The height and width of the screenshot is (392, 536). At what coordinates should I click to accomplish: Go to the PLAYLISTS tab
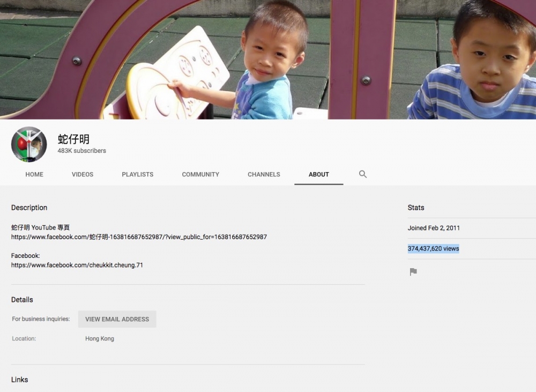tap(137, 174)
